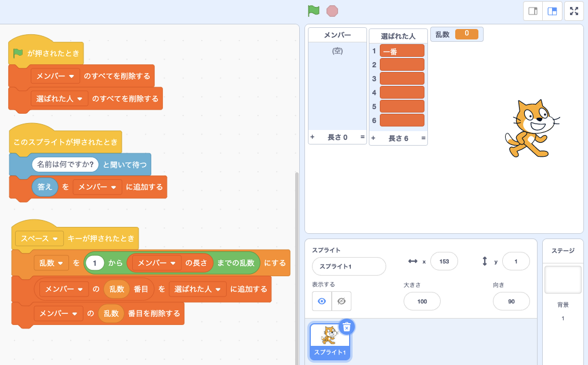Delete スプライト1 with trash icon
Viewport: 588px width, 365px height.
347,327
